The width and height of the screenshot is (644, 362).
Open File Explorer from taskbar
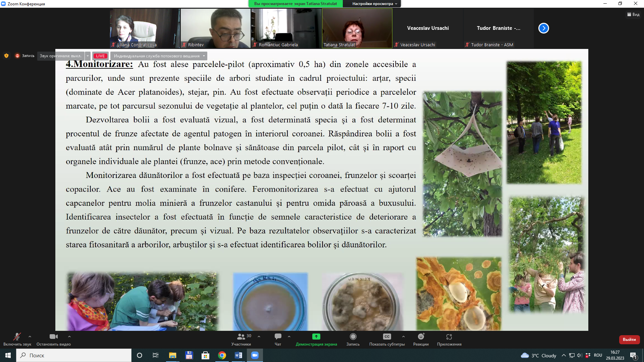(x=172, y=355)
